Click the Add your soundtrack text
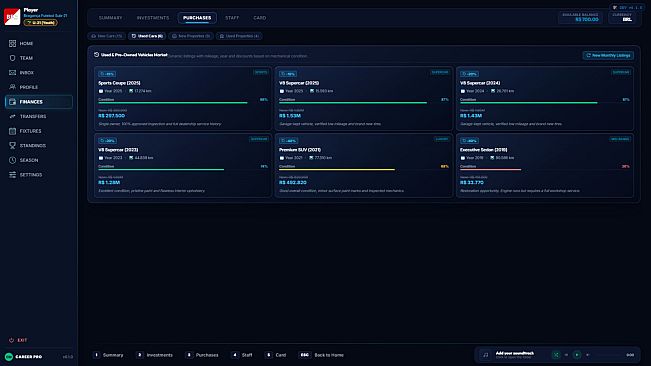 (x=515, y=353)
